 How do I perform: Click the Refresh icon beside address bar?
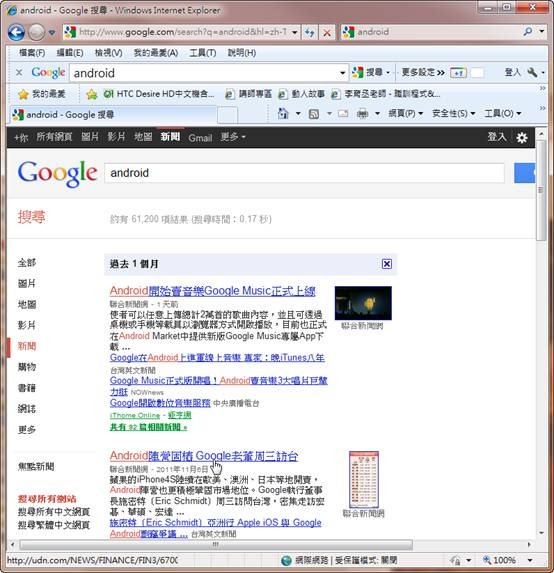310,33
